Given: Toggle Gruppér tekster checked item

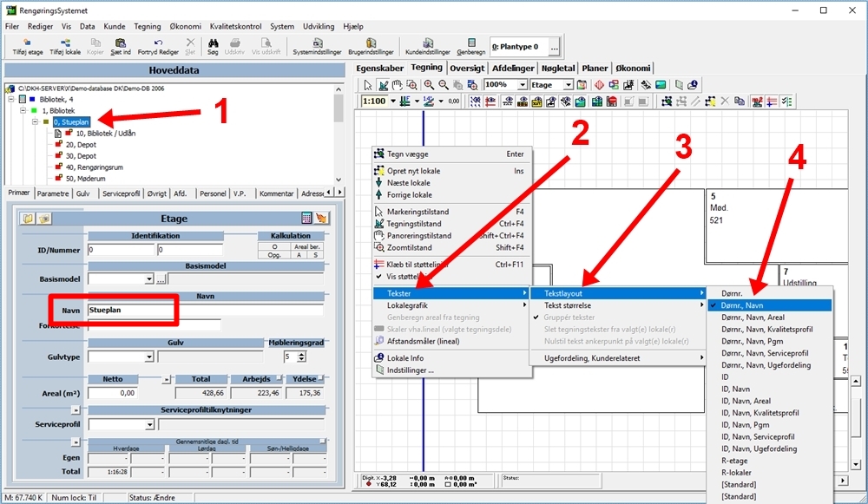Looking at the screenshot, I should click(618, 317).
